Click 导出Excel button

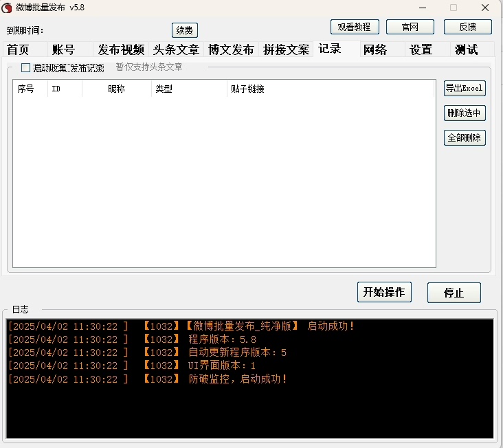[x=465, y=88]
